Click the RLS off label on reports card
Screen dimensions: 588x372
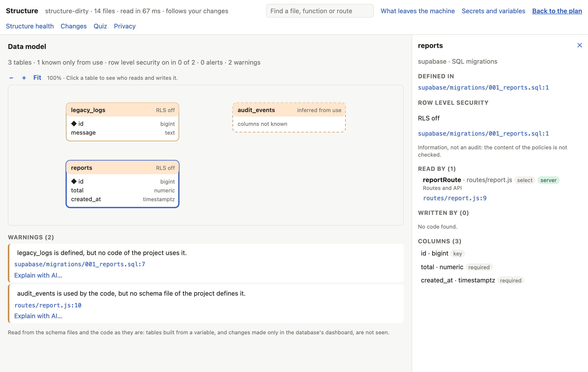[165, 168]
